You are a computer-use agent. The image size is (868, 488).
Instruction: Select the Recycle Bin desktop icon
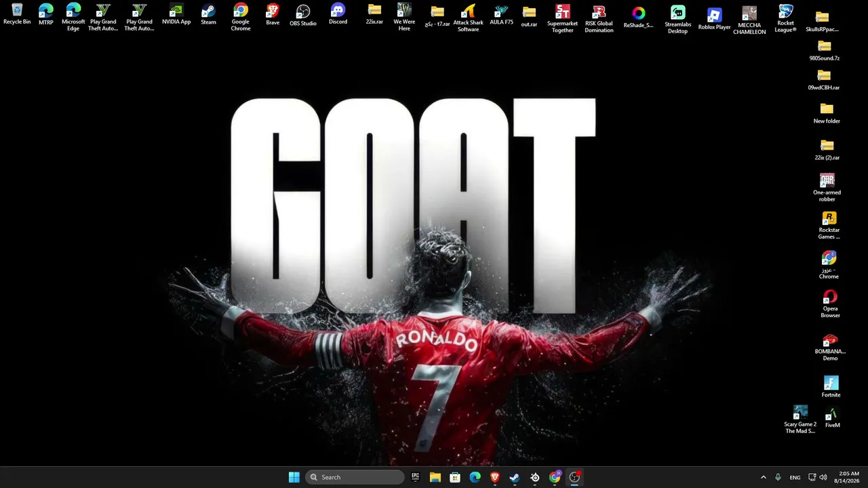click(17, 14)
